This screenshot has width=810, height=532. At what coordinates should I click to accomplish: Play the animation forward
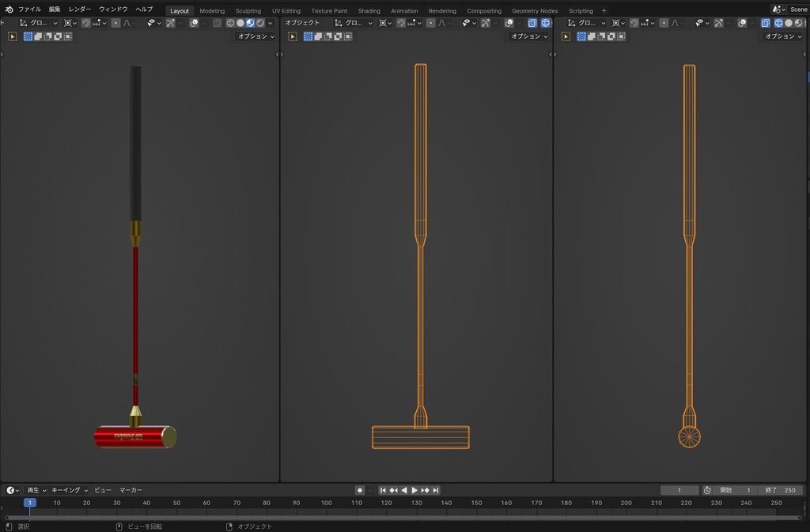pos(414,490)
